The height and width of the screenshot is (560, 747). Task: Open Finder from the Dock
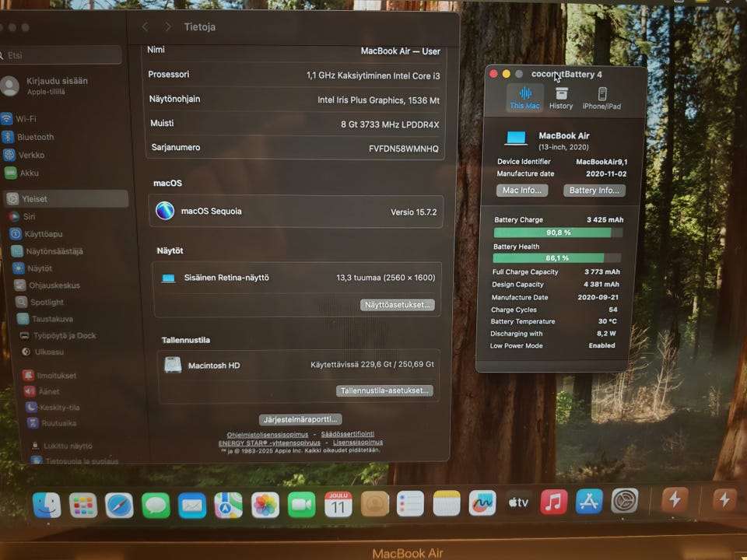point(47,506)
